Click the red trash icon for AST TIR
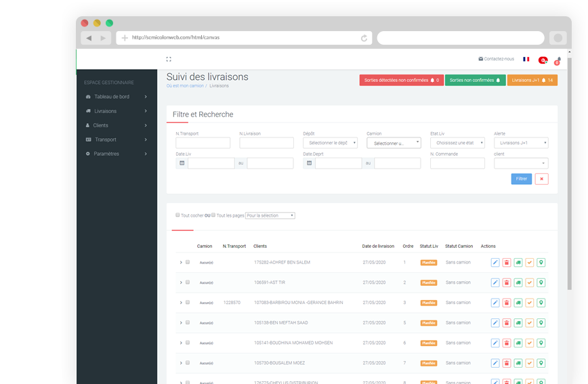 507,282
